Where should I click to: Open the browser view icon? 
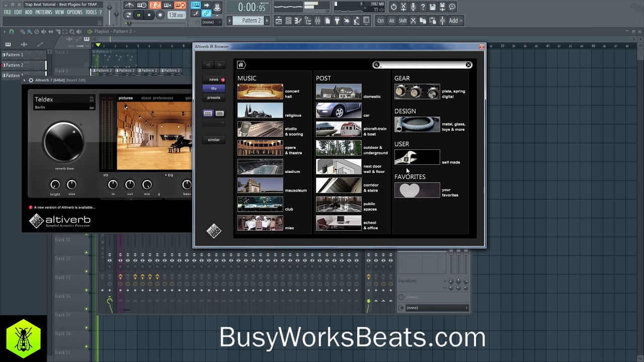308,21
